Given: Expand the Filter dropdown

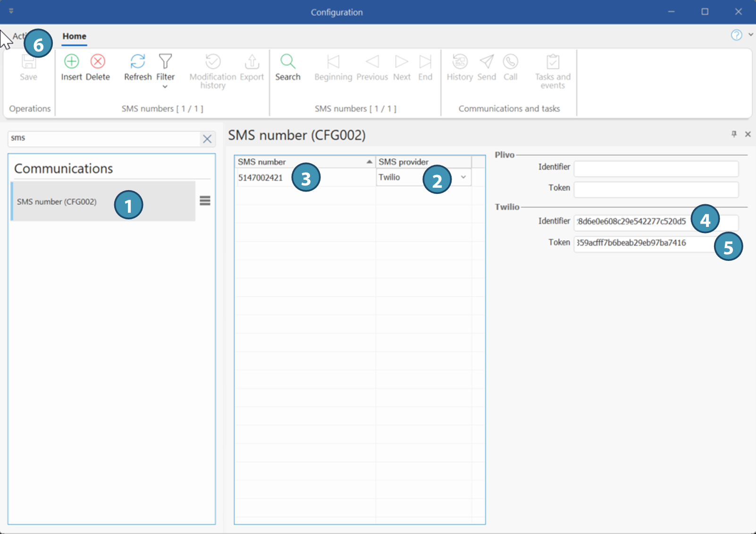Looking at the screenshot, I should 165,86.
